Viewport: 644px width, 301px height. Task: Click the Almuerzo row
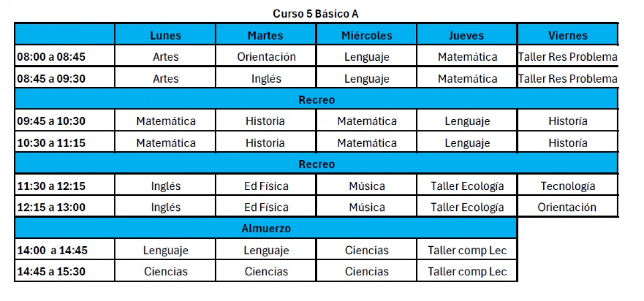pos(266,229)
